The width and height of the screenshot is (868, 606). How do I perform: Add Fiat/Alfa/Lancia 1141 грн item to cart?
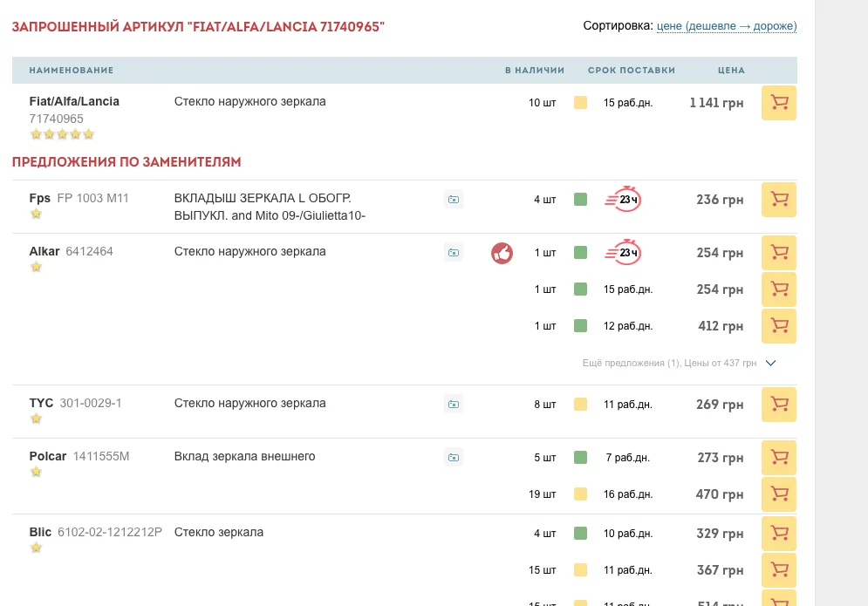click(779, 102)
